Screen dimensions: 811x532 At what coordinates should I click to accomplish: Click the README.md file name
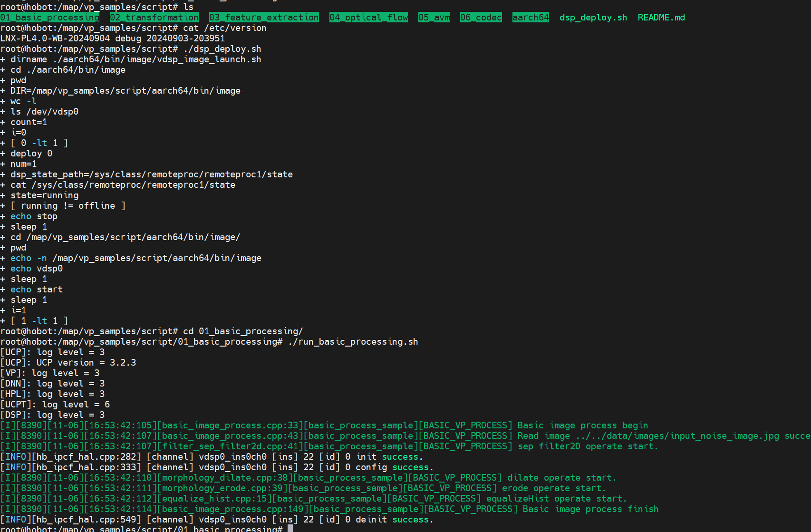coord(661,18)
